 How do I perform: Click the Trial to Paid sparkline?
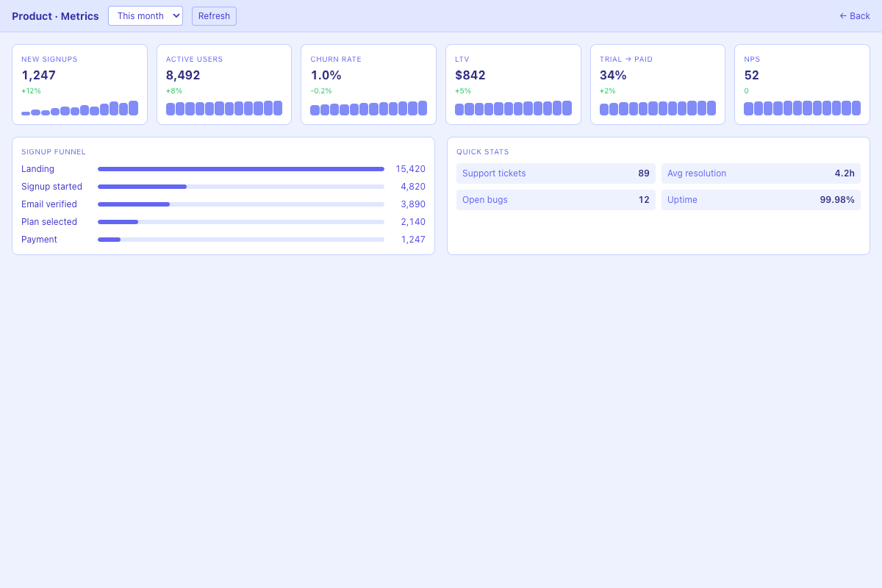pos(657,108)
